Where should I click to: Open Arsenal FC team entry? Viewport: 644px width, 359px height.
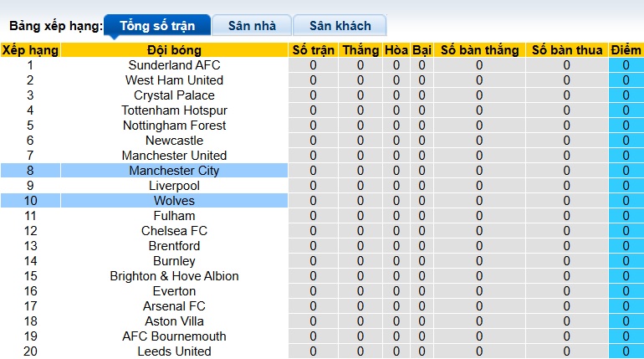point(174,306)
